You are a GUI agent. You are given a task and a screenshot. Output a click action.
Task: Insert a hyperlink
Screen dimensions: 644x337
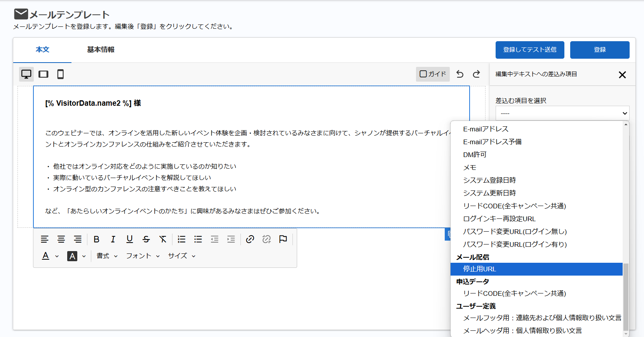tap(250, 239)
